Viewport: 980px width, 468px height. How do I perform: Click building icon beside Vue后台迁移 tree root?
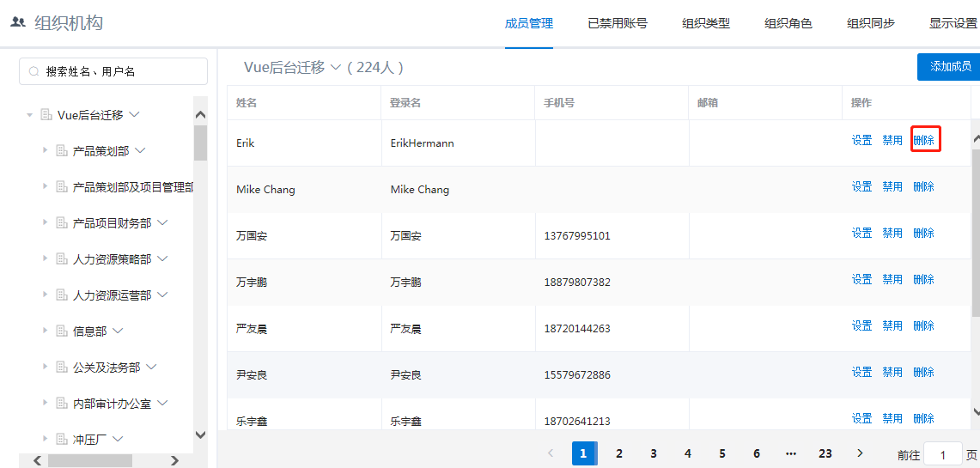click(46, 114)
